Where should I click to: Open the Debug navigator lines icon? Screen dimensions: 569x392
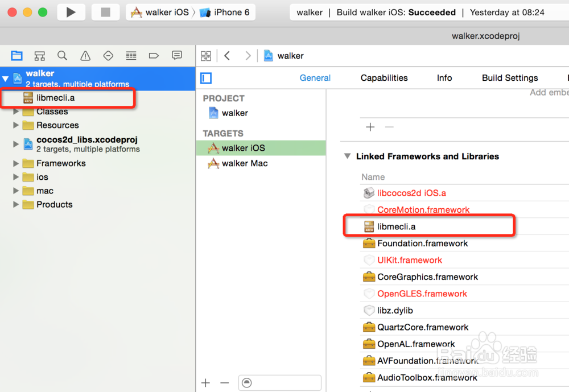click(131, 56)
